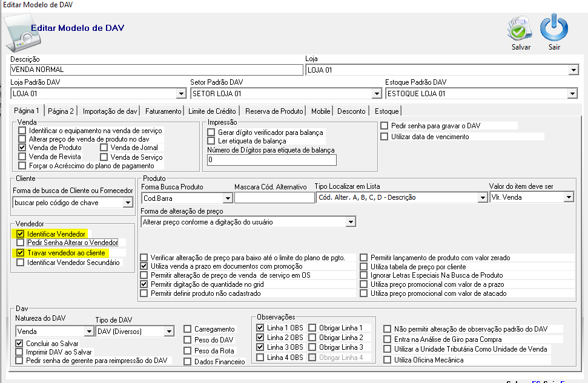Check Utilizar data de vencimento
The width and height of the screenshot is (588, 383).
coord(385,137)
